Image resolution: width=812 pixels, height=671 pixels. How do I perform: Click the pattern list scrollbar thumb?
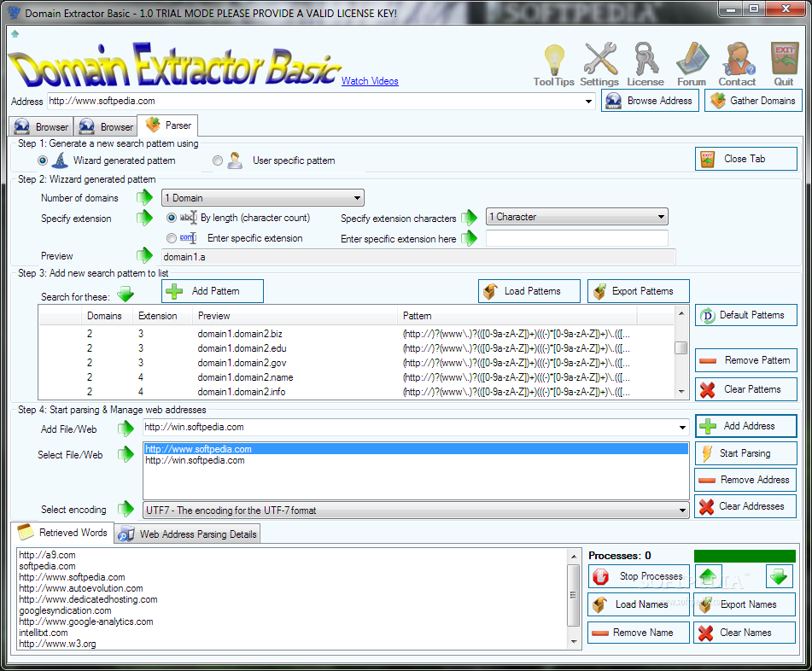tap(681, 347)
